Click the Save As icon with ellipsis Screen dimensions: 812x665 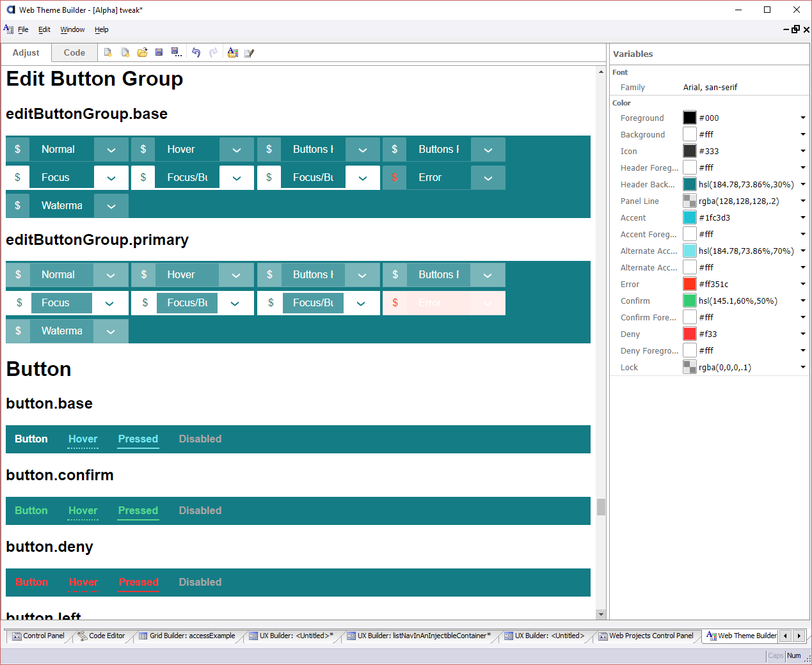coord(177,52)
